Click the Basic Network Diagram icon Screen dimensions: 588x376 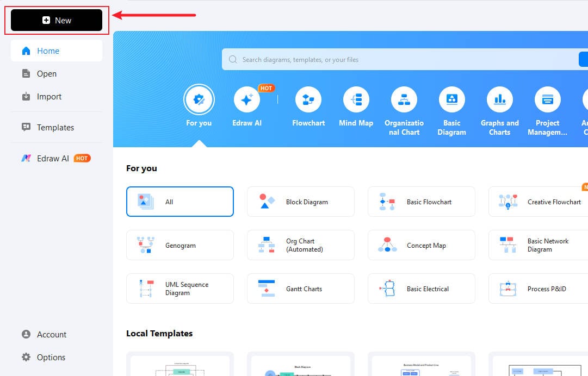(508, 245)
